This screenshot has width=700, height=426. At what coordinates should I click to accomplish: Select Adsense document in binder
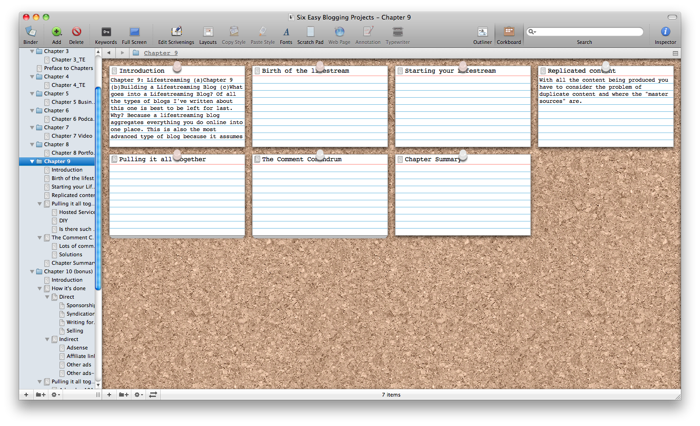[77, 348]
